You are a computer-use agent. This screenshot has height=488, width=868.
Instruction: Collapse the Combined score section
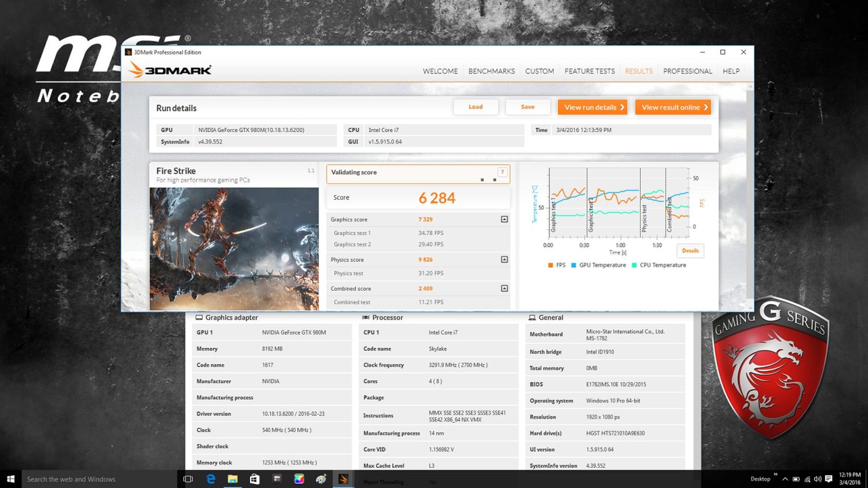coord(505,289)
